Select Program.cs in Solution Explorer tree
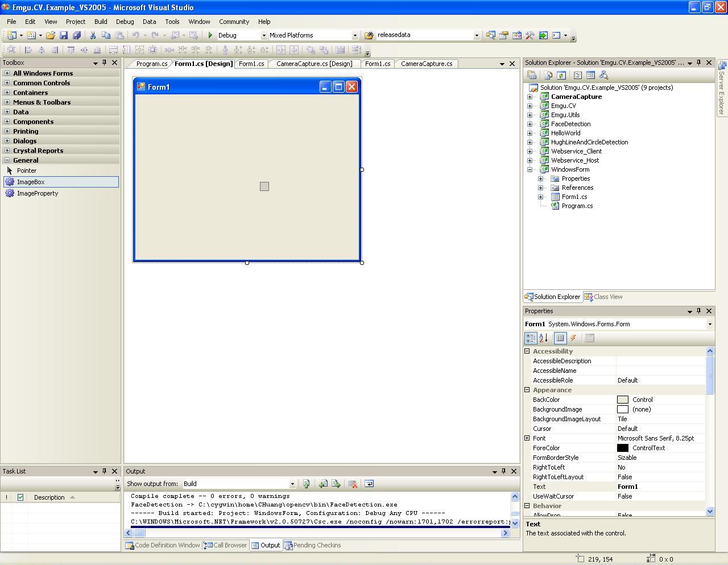 (x=577, y=206)
